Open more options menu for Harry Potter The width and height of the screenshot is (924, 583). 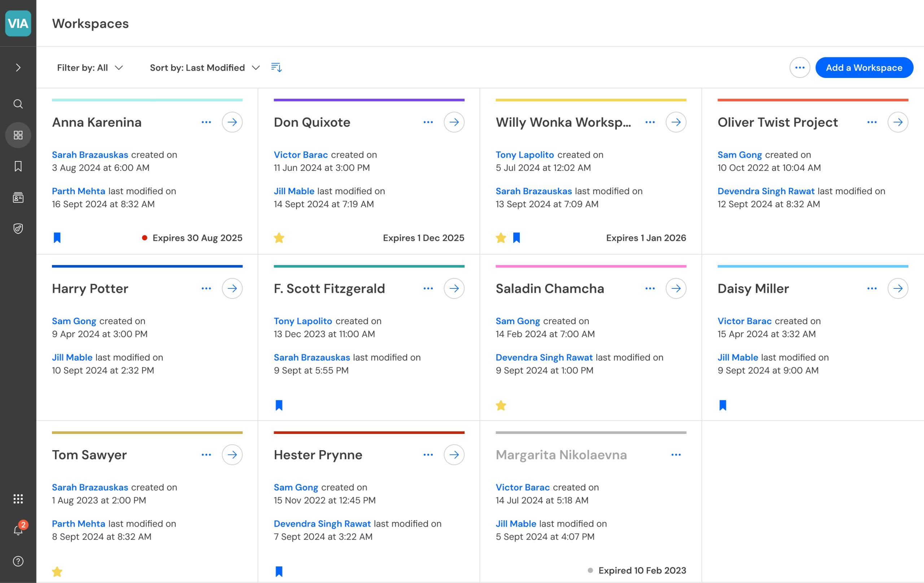point(206,289)
